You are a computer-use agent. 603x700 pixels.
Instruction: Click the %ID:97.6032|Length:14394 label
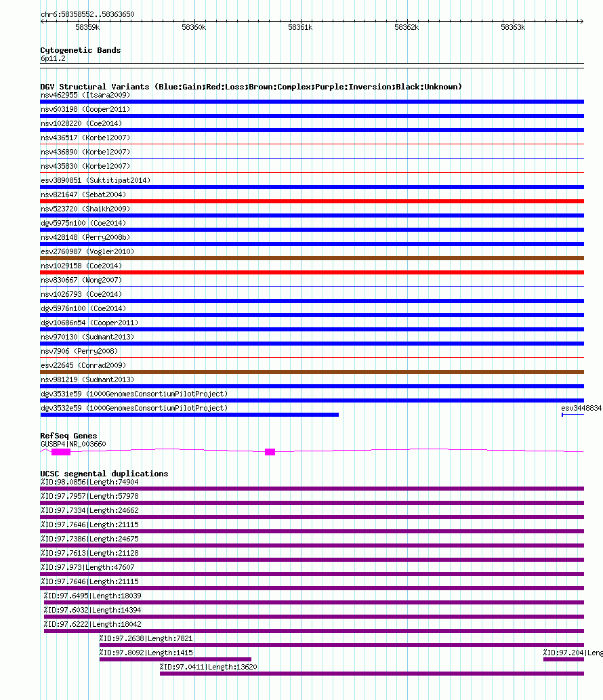[92, 611]
